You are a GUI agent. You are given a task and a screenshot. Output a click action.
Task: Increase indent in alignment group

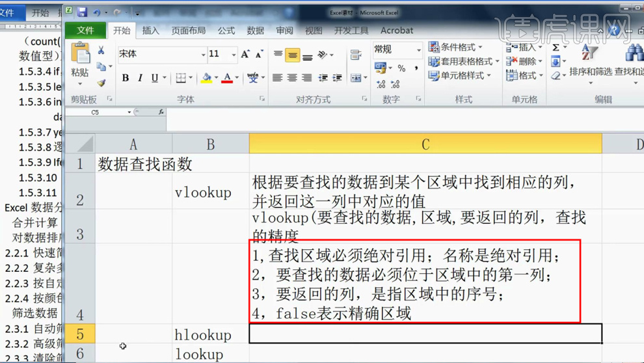click(338, 77)
